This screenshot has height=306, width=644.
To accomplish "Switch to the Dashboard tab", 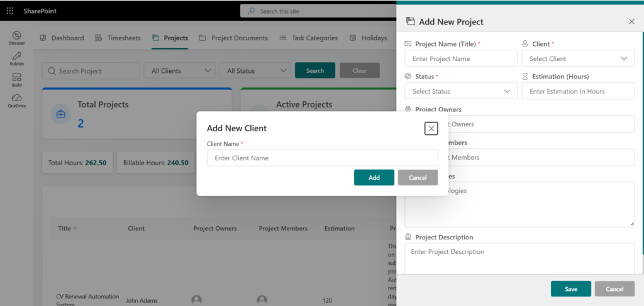I will pyautogui.click(x=62, y=38).
